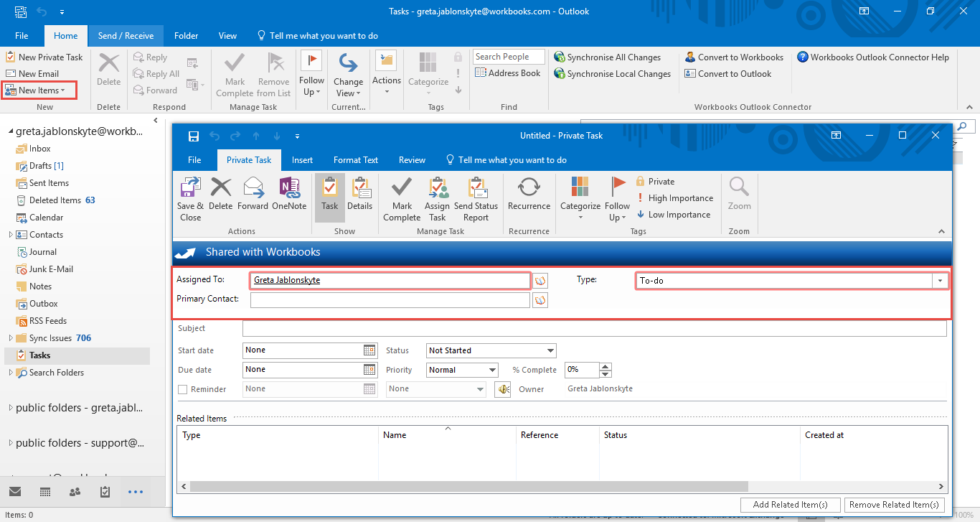This screenshot has width=980, height=522.
Task: Open OneNote from the task ribbon
Action: pos(289,194)
